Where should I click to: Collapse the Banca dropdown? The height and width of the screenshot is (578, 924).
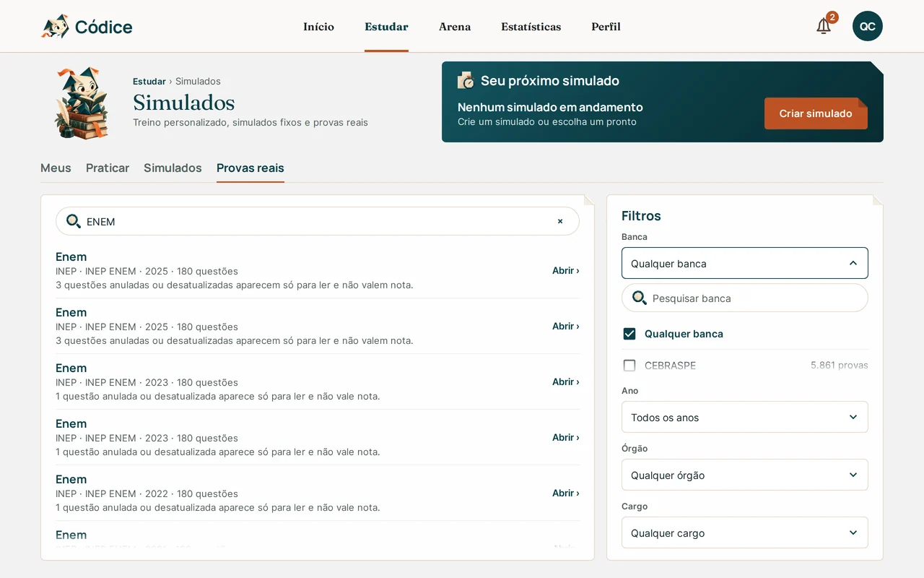point(745,263)
